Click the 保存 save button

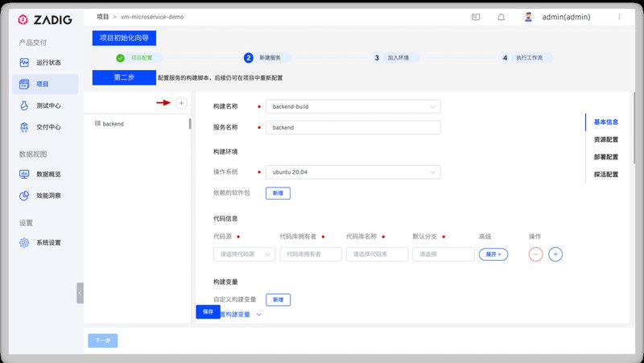208,311
